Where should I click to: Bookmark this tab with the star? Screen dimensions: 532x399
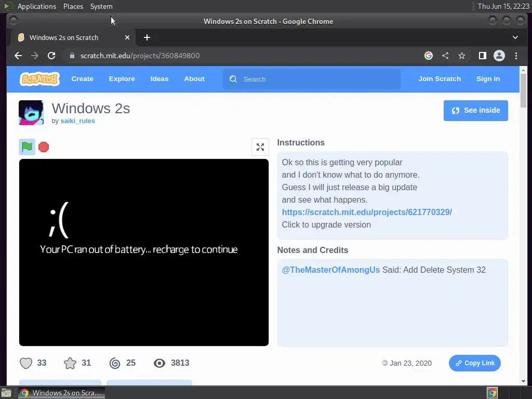tap(462, 56)
